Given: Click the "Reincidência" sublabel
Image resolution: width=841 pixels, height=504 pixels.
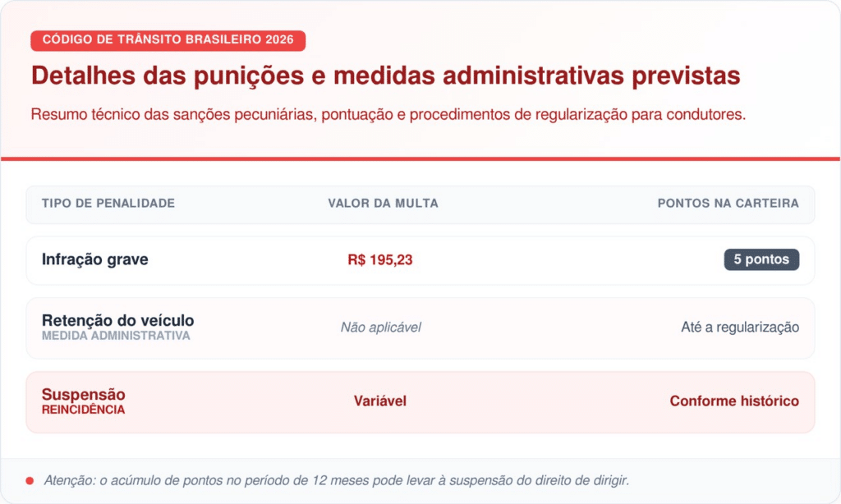Looking at the screenshot, I should [84, 410].
